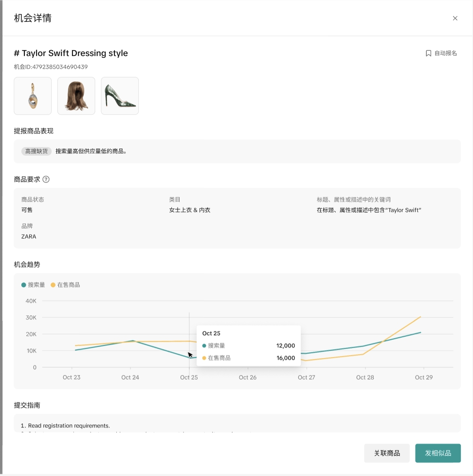Open the brown wig product thumbnail

coord(76,96)
